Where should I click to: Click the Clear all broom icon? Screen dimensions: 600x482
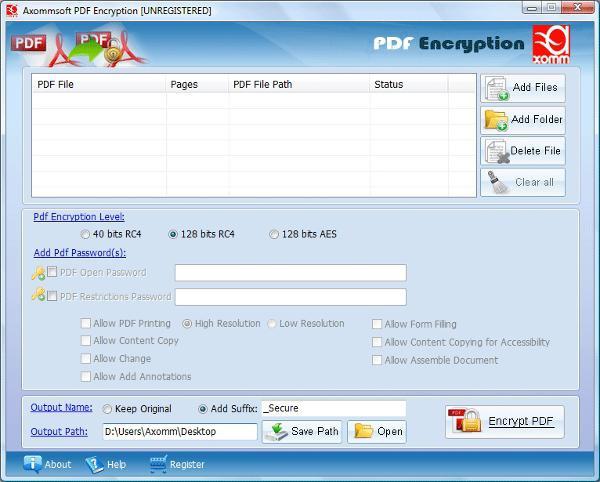[x=497, y=182]
